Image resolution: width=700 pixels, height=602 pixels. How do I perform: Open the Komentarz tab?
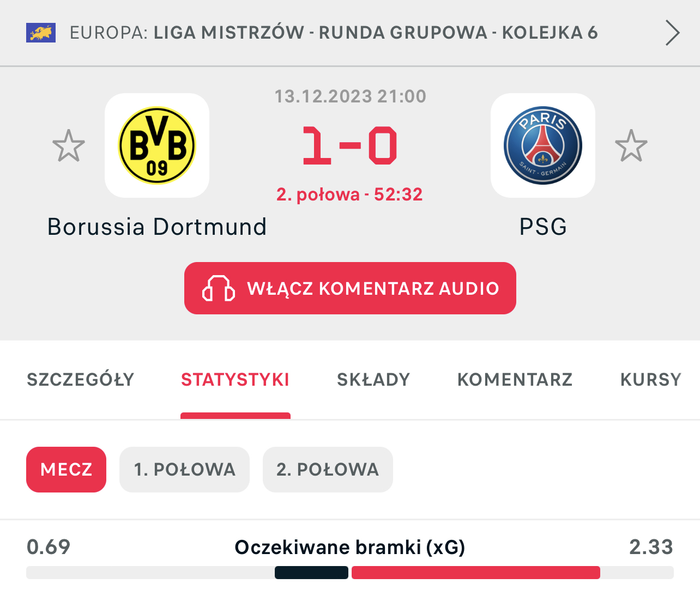pos(515,380)
